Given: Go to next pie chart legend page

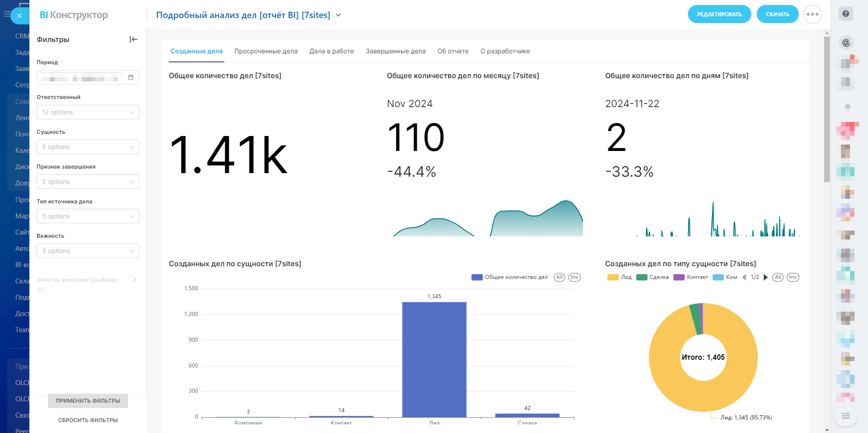Looking at the screenshot, I should pyautogui.click(x=766, y=278).
